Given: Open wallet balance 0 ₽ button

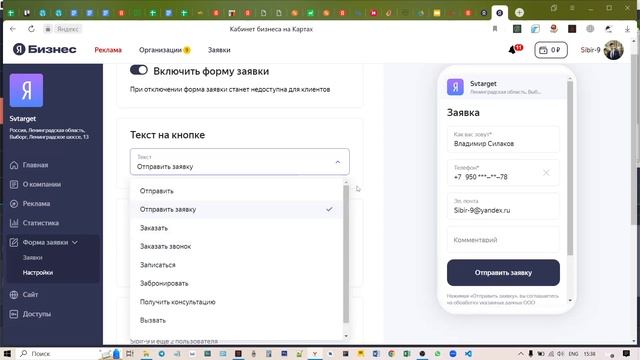Looking at the screenshot, I should pos(551,50).
